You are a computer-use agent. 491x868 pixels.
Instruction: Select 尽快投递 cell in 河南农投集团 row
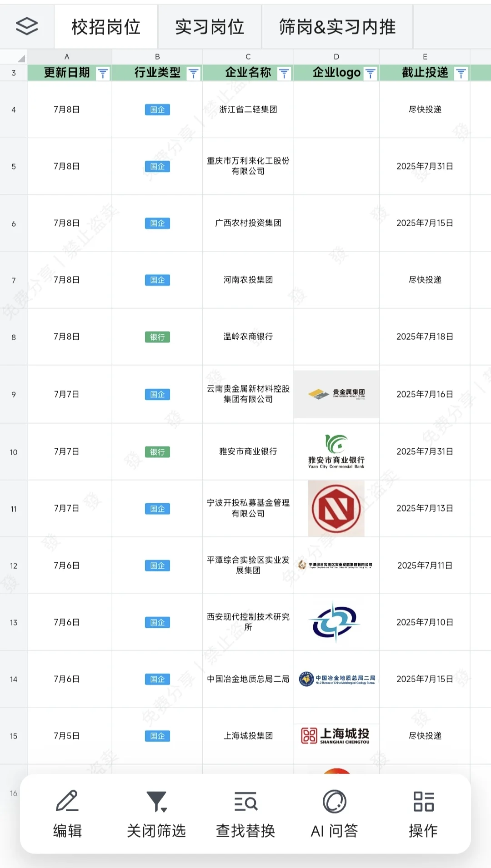point(425,280)
